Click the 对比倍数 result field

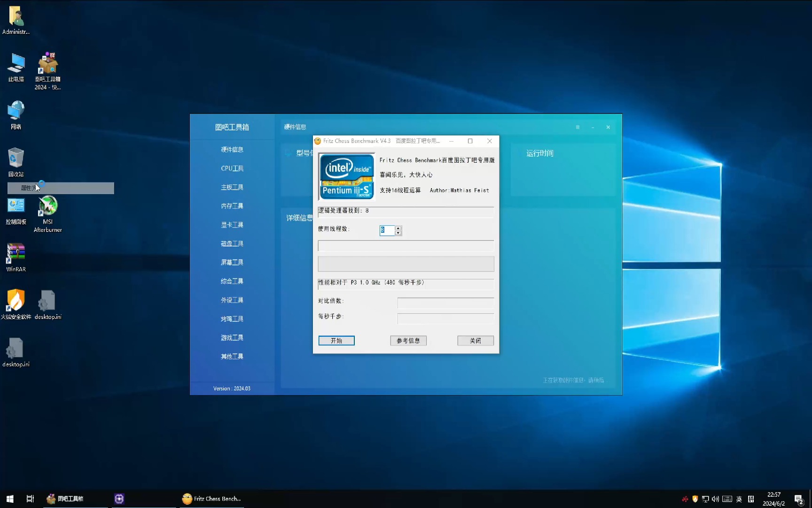445,302
